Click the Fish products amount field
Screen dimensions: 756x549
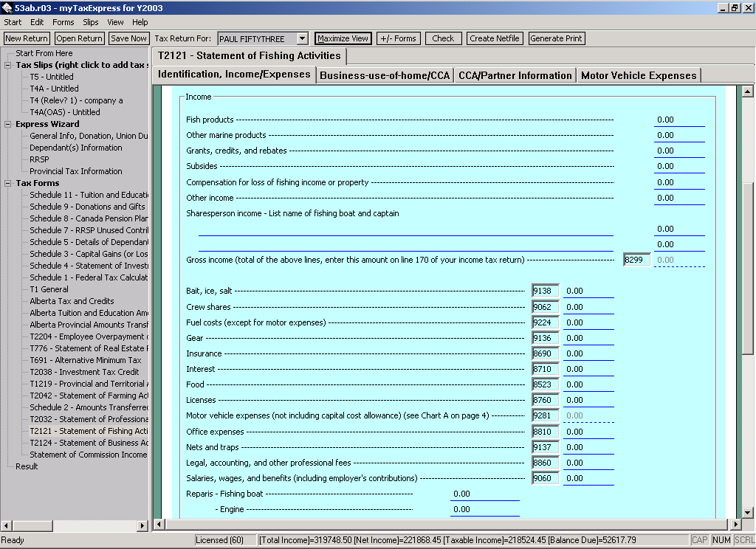point(678,120)
